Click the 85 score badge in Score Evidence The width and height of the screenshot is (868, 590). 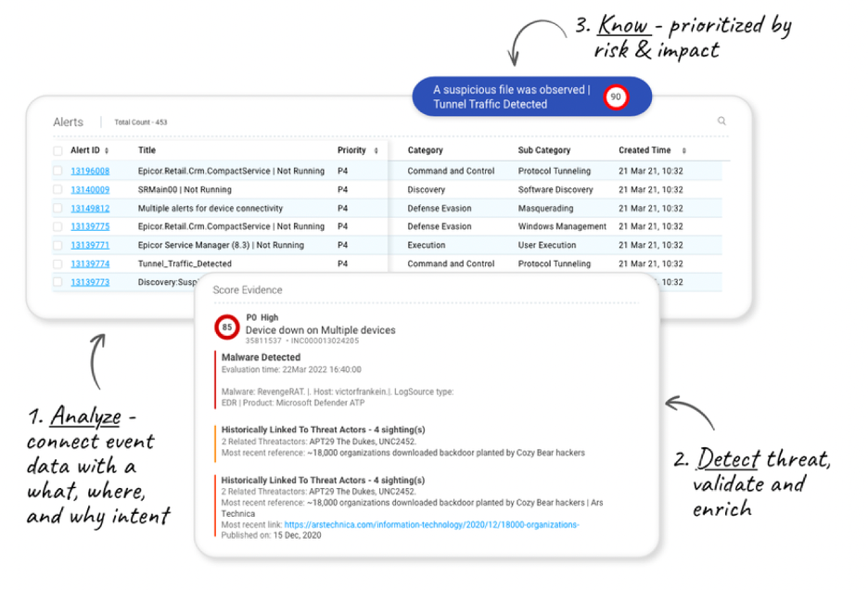tap(226, 327)
